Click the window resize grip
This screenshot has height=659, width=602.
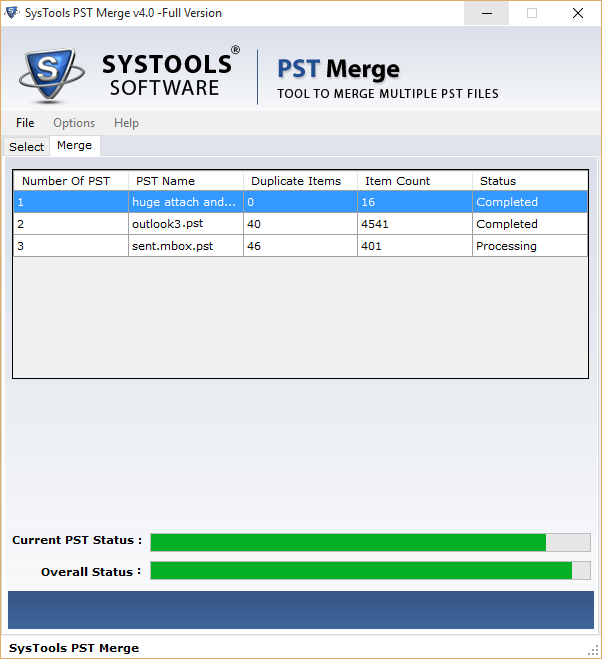point(593,650)
